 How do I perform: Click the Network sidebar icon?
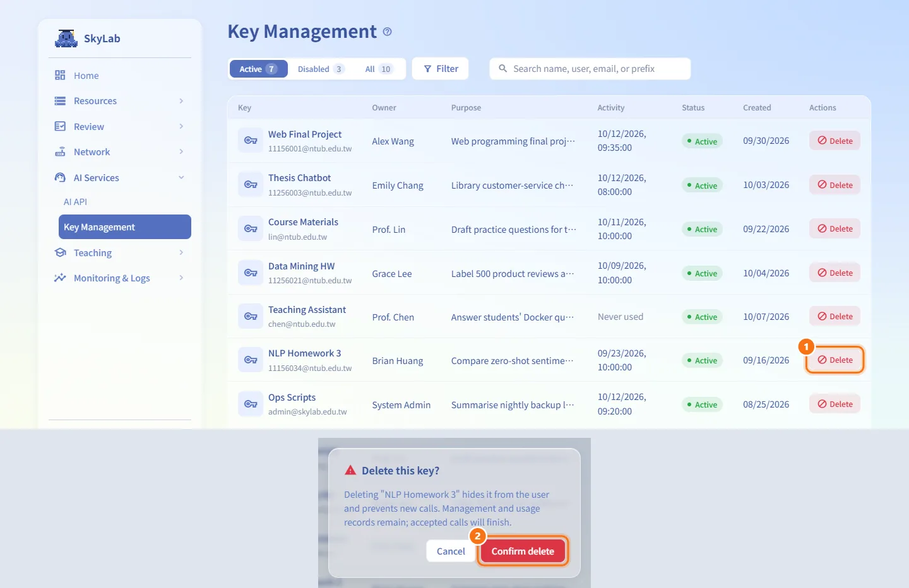tap(60, 152)
